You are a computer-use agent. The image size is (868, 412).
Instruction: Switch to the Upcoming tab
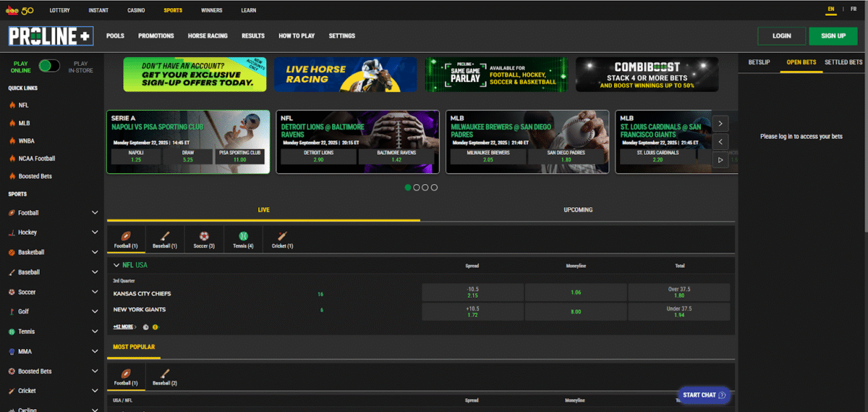tap(578, 210)
